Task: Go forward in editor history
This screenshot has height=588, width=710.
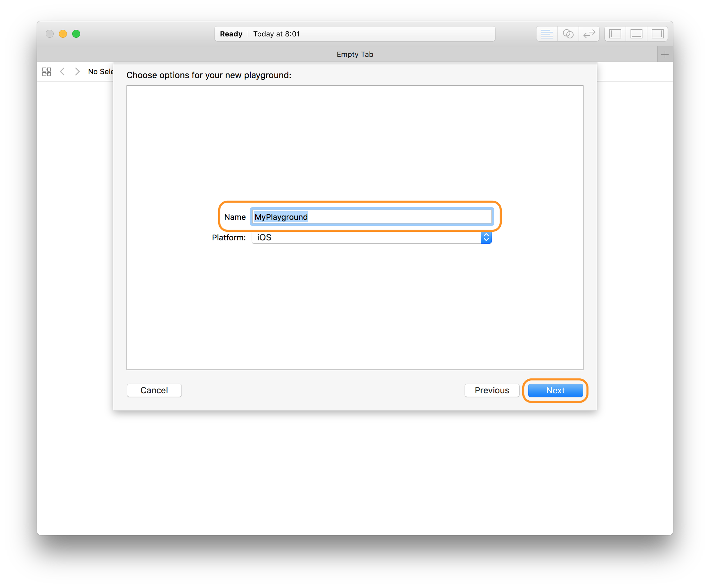Action: click(77, 72)
